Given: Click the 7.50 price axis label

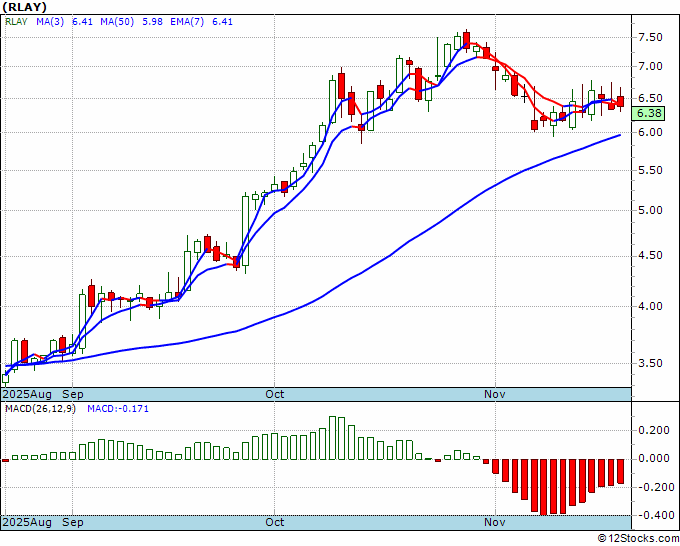Looking at the screenshot, I should tap(650, 37).
